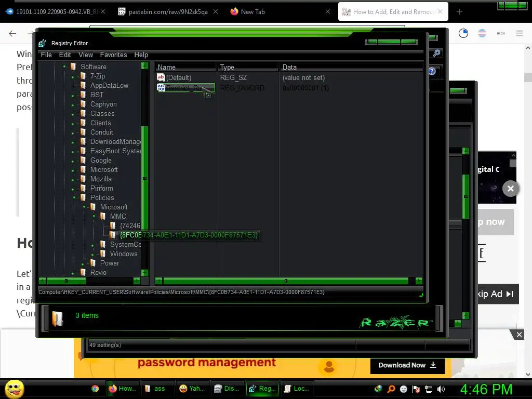Open a new browser tab with plus
Image resolution: width=532 pixels, height=399 pixels.
(x=459, y=12)
